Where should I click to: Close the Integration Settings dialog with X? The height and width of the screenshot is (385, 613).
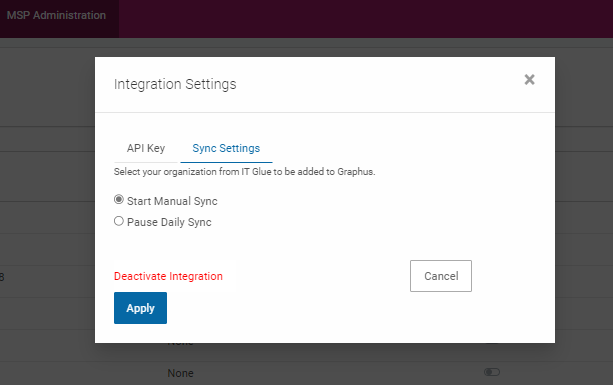[529, 80]
